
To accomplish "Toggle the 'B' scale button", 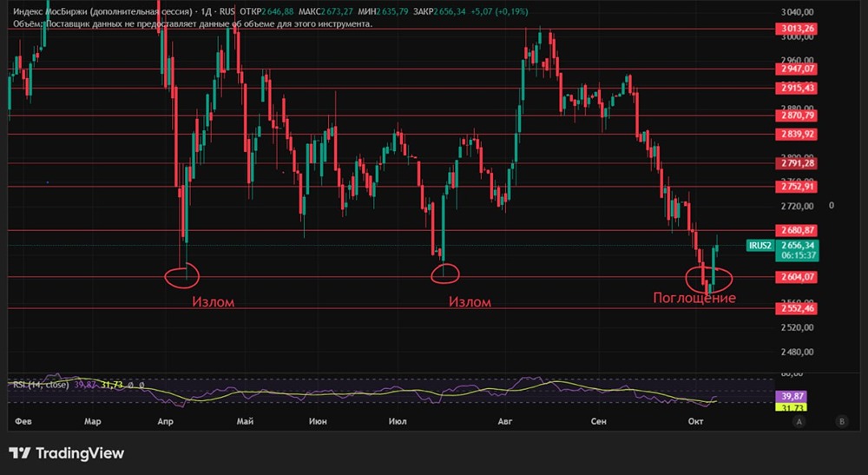I will 842,421.
